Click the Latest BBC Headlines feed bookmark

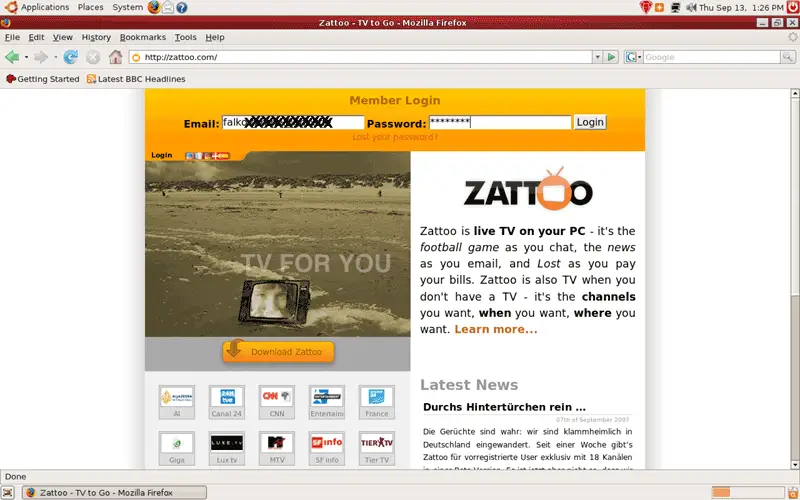click(136, 79)
